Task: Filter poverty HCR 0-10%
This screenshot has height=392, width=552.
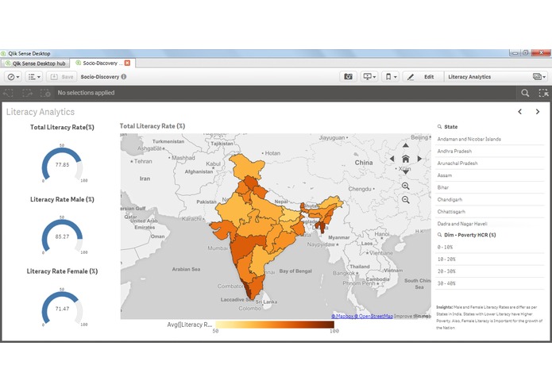Action: click(x=490, y=247)
